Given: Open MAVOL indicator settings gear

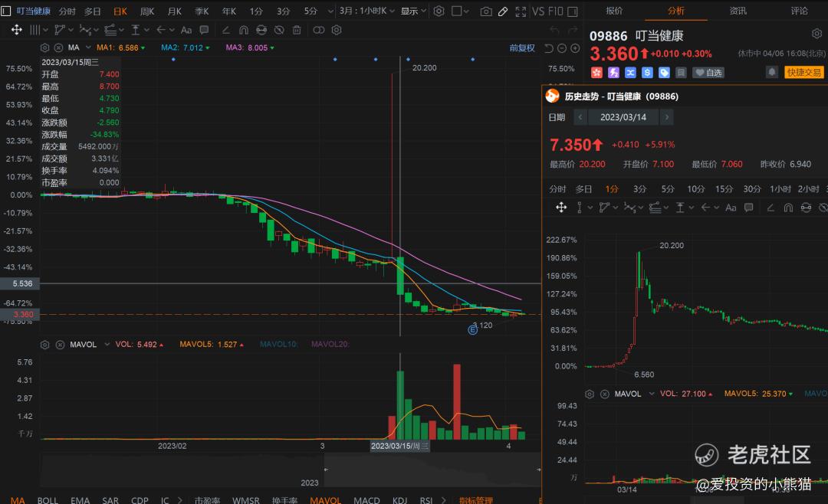Looking at the screenshot, I should (x=45, y=345).
